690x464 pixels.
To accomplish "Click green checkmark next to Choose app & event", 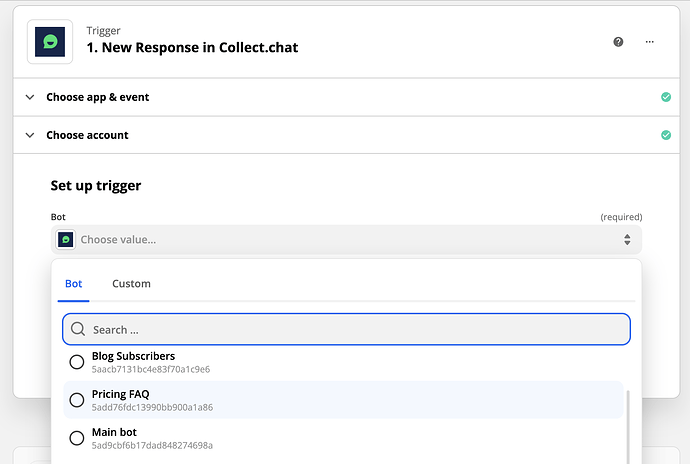I will [666, 97].
